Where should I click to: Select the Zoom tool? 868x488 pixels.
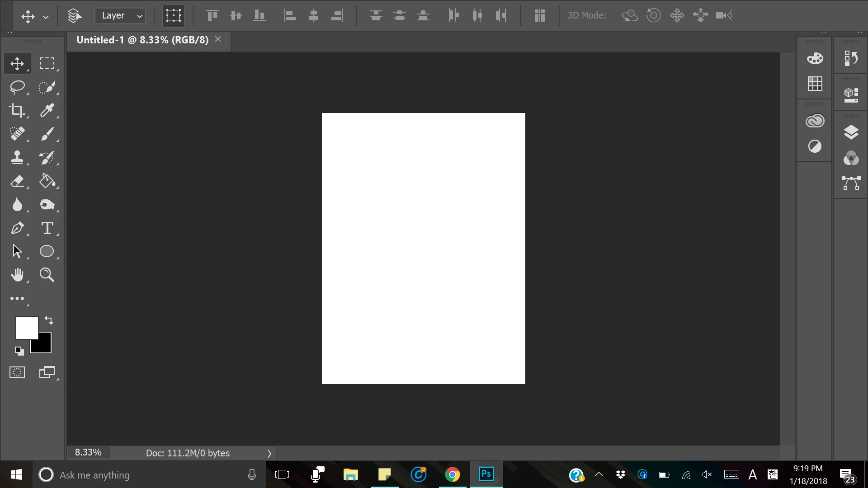(x=47, y=275)
